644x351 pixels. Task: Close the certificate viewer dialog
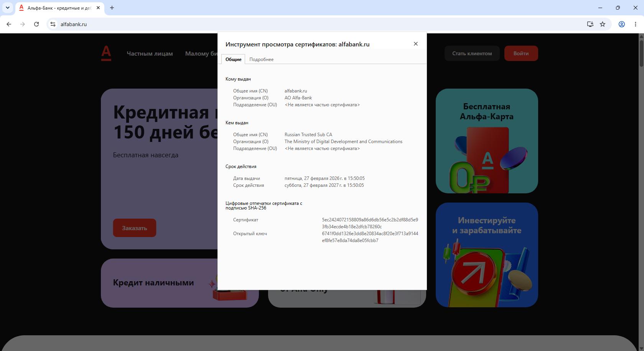click(x=416, y=44)
